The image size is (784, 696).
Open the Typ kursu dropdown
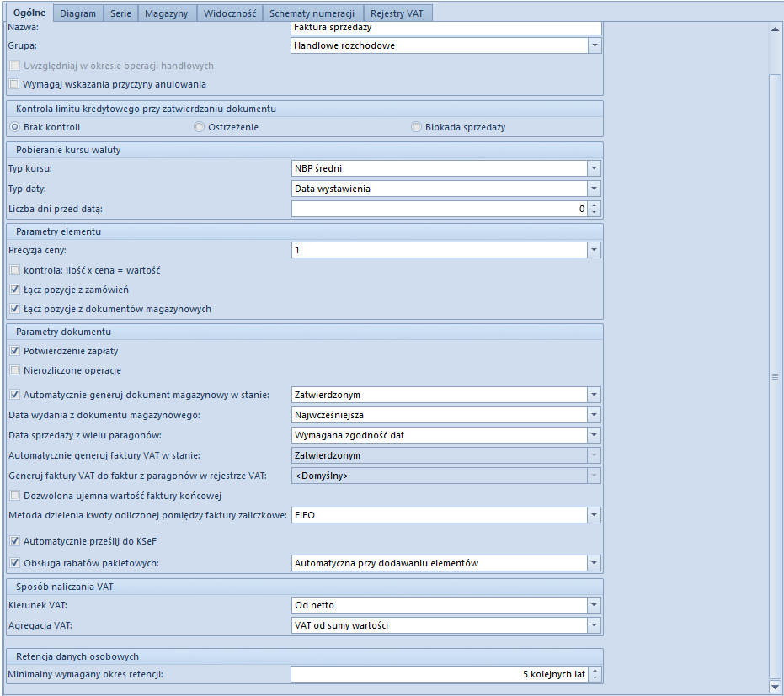[595, 168]
